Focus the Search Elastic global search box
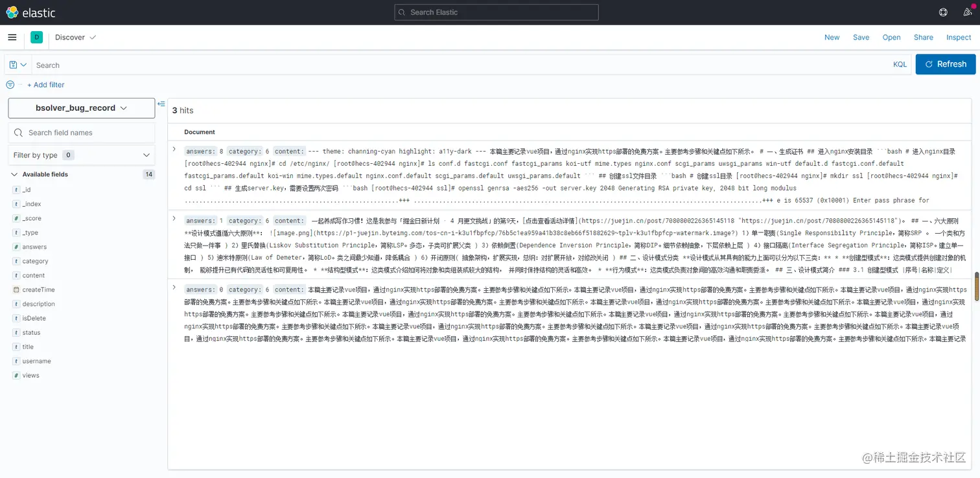This screenshot has width=980, height=478. 496,12
